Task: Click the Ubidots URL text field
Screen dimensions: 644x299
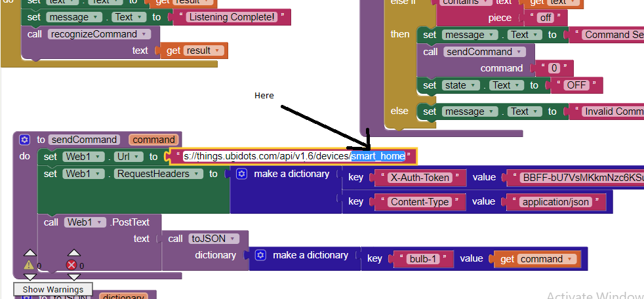Action: click(294, 156)
